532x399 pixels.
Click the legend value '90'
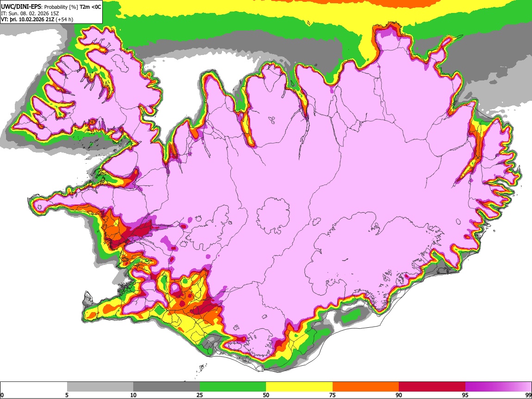(x=399, y=395)
